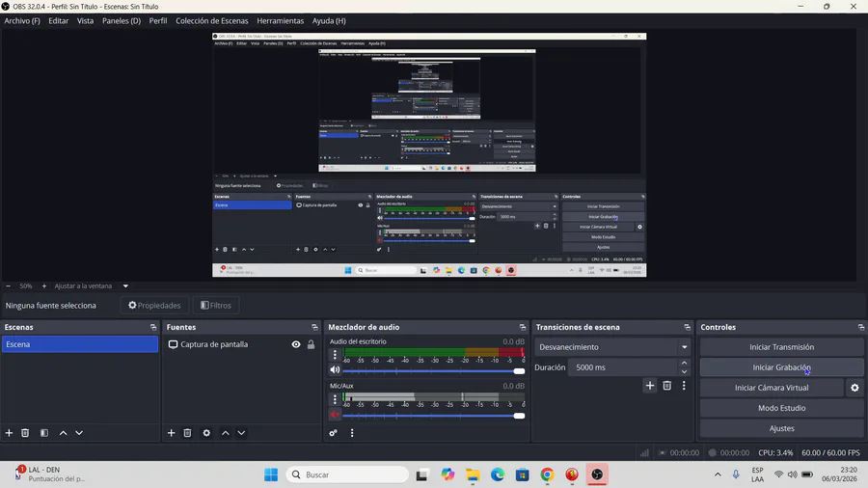Delete selected scene with trash icon
The width and height of the screenshot is (868, 488).
coord(25,433)
